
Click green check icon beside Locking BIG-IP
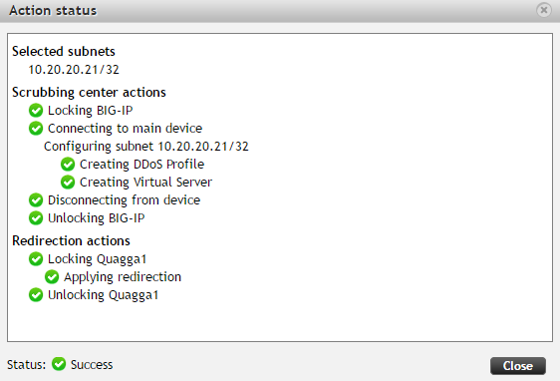36,110
